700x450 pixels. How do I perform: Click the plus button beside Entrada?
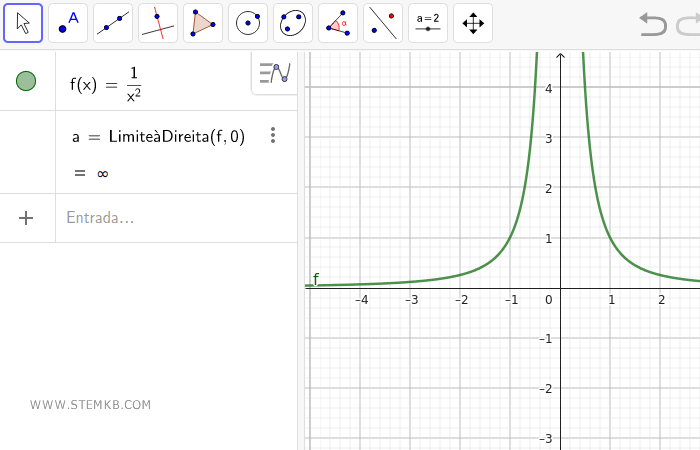[27, 218]
